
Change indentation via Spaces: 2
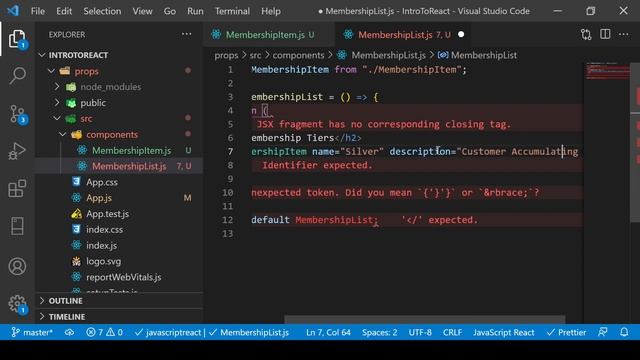point(379,332)
